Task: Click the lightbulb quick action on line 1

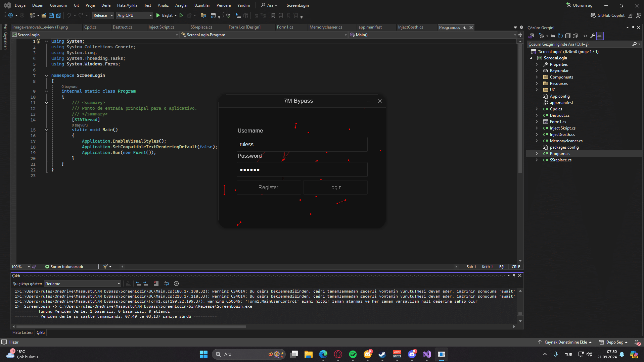Action: 39,41
